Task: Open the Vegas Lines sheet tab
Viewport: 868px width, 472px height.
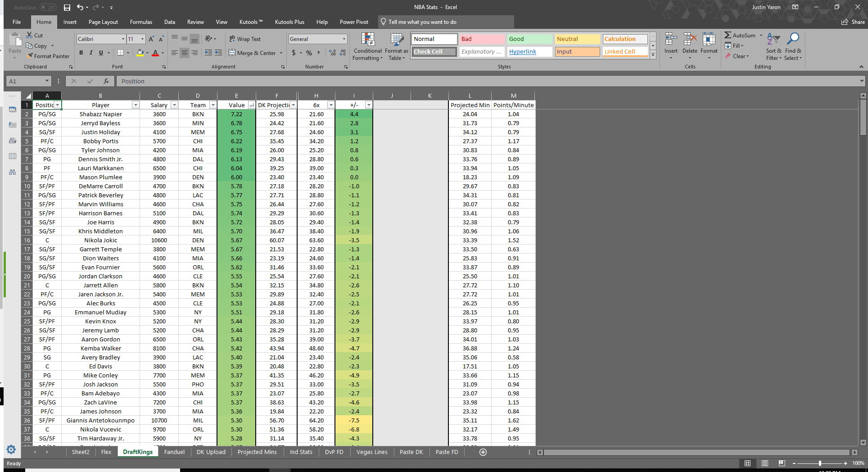Action: click(x=372, y=452)
